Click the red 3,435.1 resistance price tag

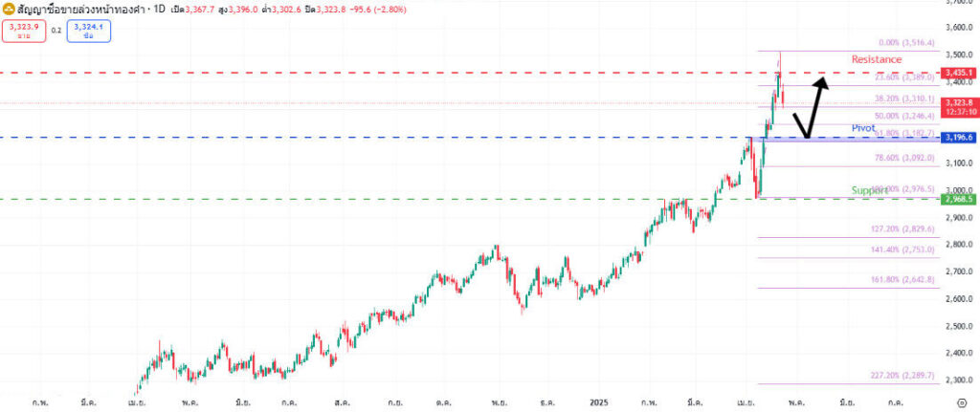pos(959,73)
